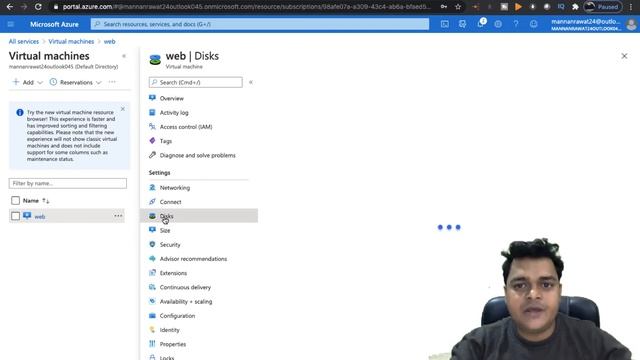
Task: Click the browser address bar URL
Action: click(x=246, y=7)
